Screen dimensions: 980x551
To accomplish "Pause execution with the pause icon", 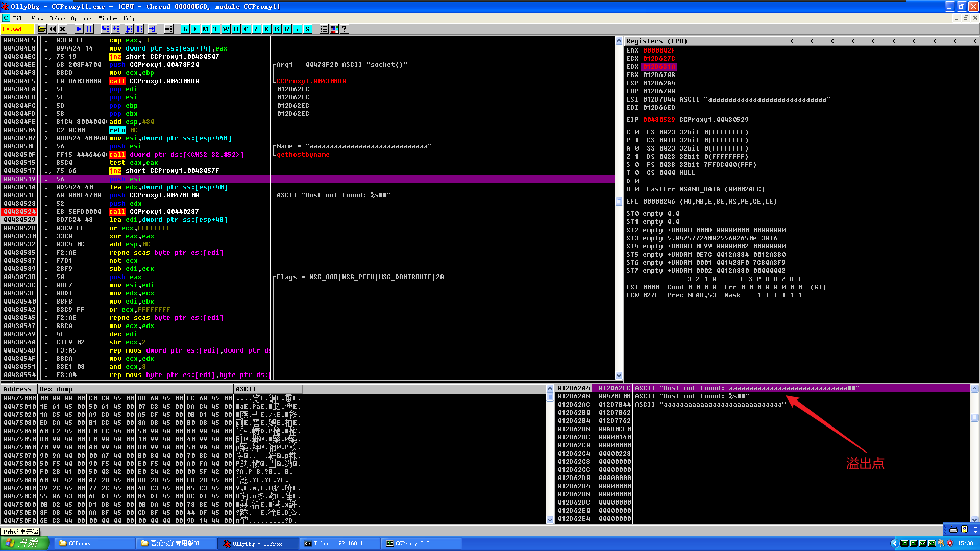I will pos(89,29).
